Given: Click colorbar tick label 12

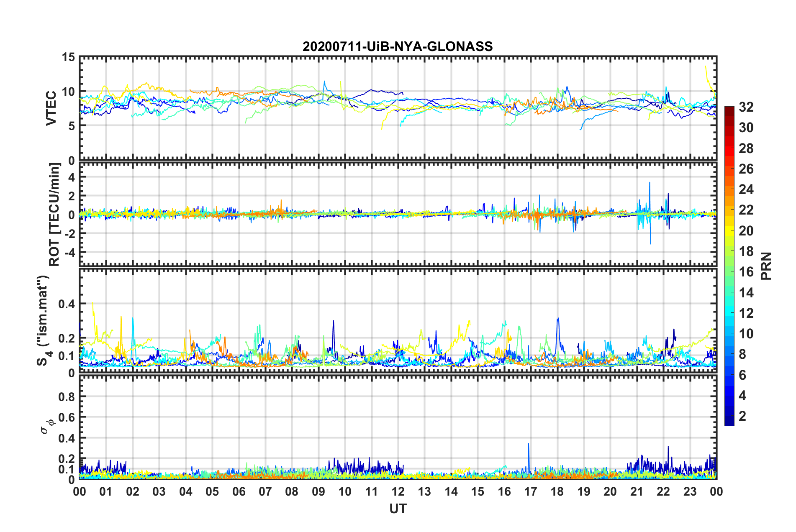Looking at the screenshot, I should click(746, 313).
